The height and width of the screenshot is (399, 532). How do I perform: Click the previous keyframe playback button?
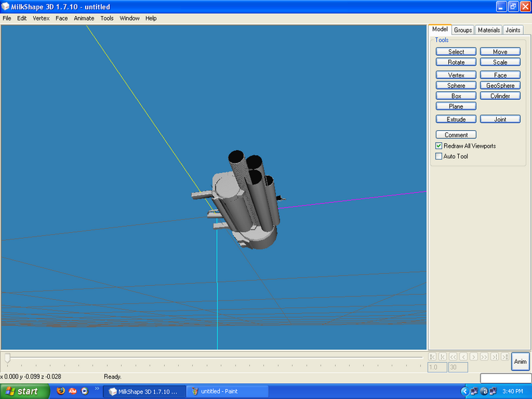(x=442, y=356)
